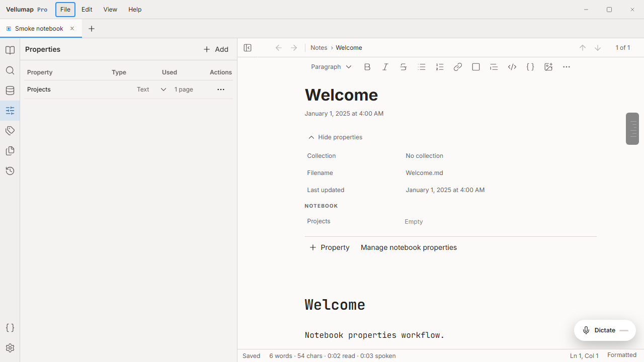The image size is (644, 362).
Task: Apply bold formatting
Action: click(367, 67)
